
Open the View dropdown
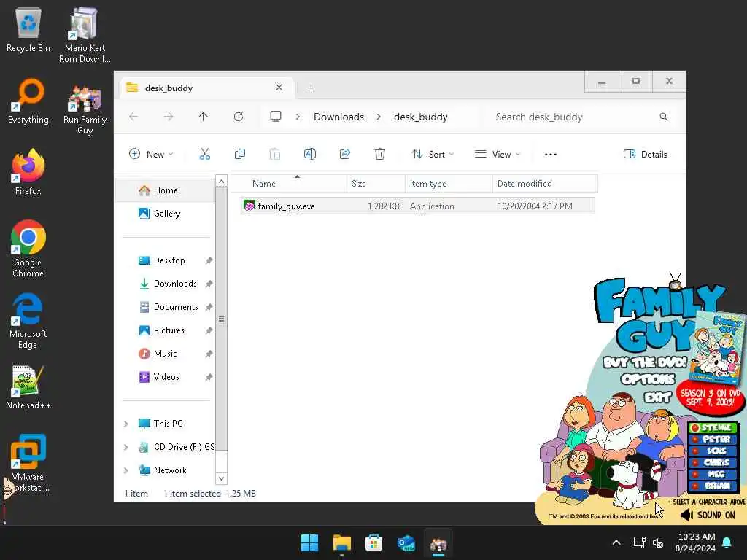tap(498, 154)
